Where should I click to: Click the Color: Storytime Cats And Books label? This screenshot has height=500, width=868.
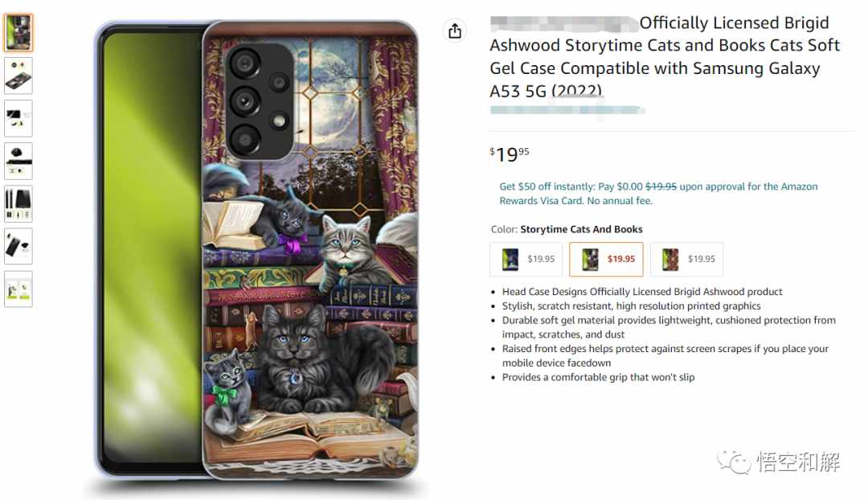(x=567, y=229)
